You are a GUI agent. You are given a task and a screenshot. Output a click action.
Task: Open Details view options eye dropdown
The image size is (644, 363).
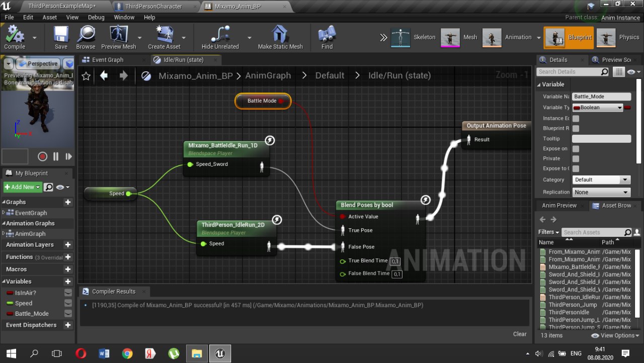click(633, 72)
